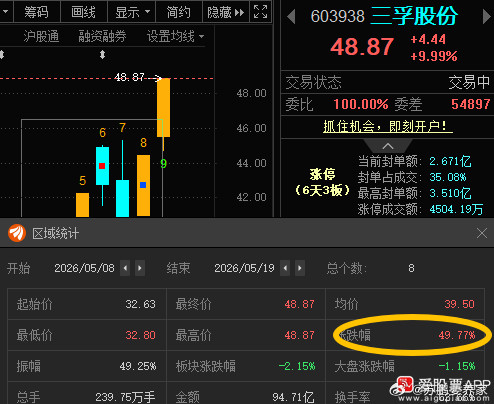This screenshot has width=494, height=404.
Task: Click the latest limit-up candlestick at 48.87
Action: point(163,107)
